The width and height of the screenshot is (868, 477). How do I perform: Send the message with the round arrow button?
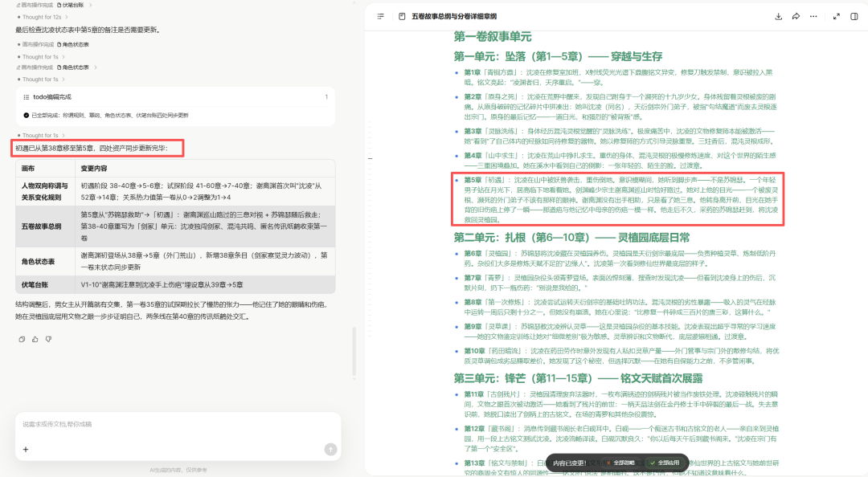[x=330, y=450]
